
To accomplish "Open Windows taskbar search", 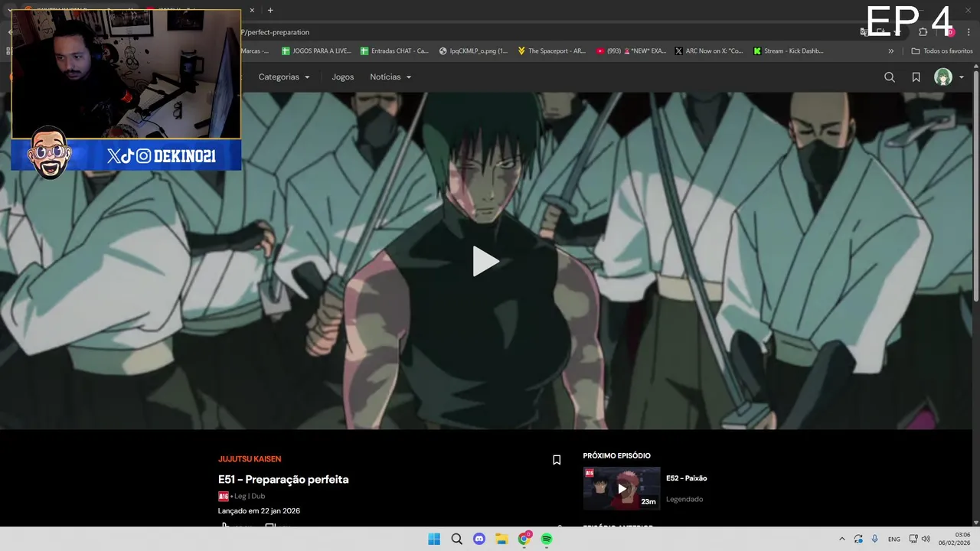I will [456, 539].
